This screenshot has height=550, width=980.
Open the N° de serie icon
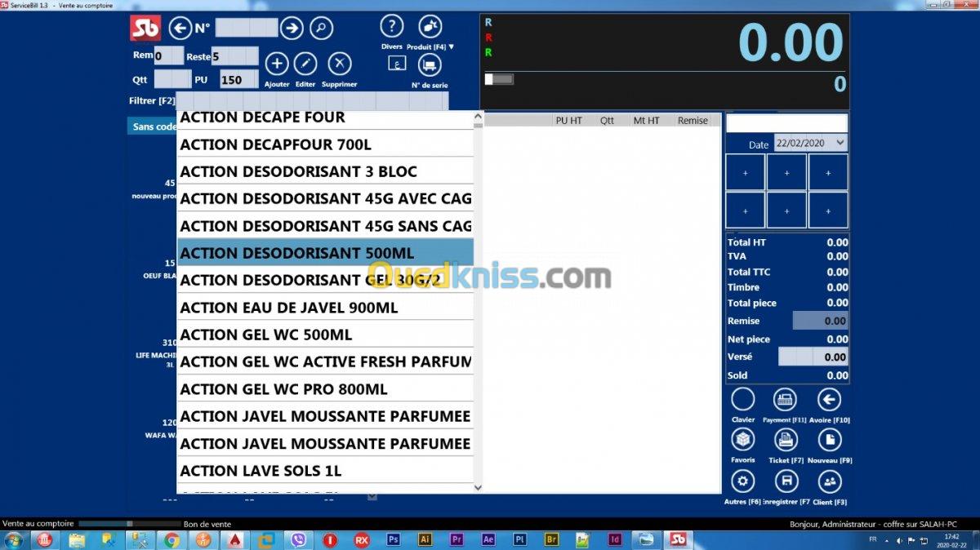(430, 64)
